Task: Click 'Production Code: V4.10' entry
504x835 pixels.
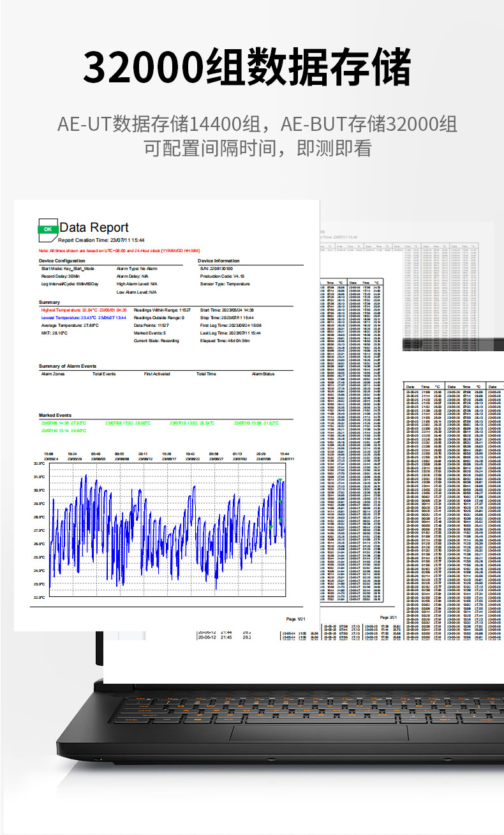Action: (x=222, y=276)
